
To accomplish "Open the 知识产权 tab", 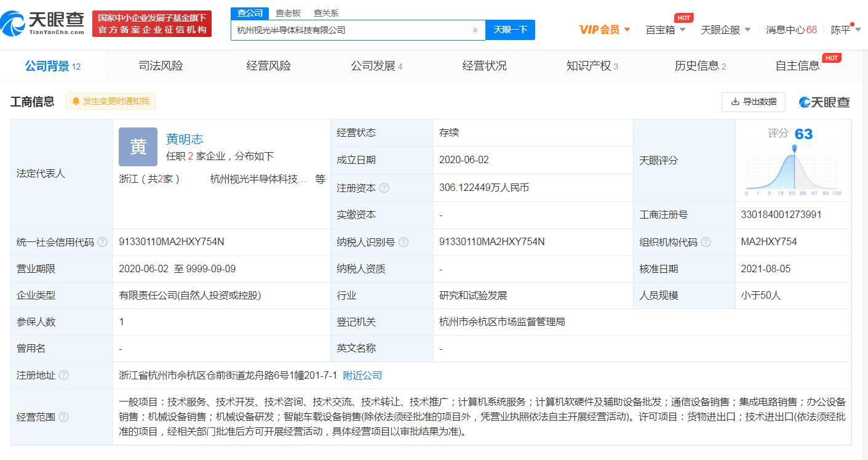I will (x=592, y=66).
